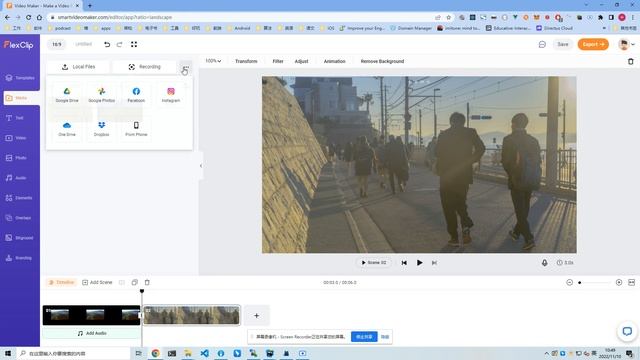Screen dimensions: 640x360
Task: Jump to the previous scene
Action: click(404, 263)
